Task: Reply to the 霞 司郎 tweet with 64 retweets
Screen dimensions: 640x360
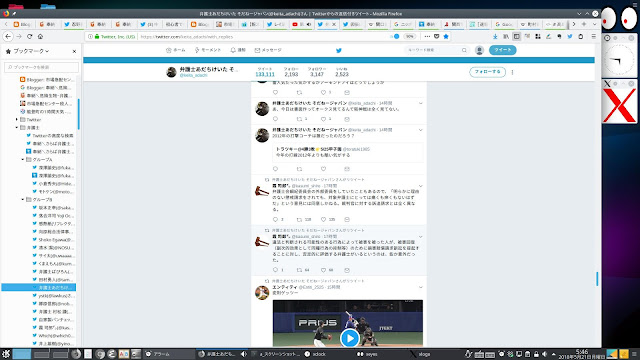Action: (x=276, y=270)
